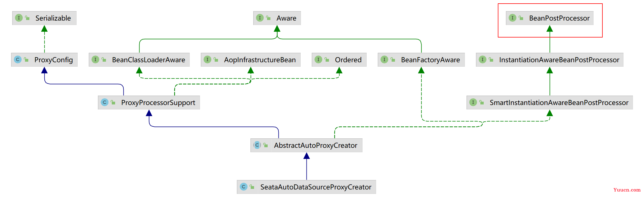Click the interface icon on SmartInstantiationAwareBeanPostProcessor
This screenshot has height=205, width=644.
473,102
